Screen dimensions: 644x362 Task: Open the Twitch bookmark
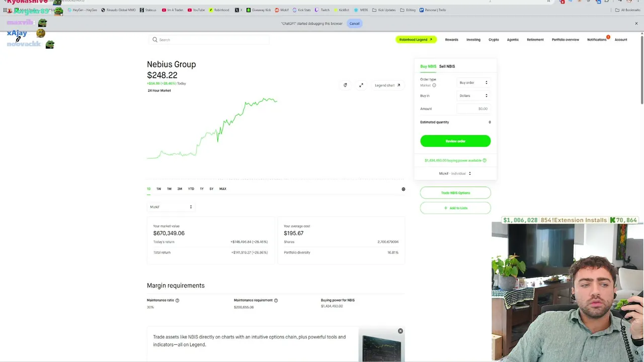[322, 10]
